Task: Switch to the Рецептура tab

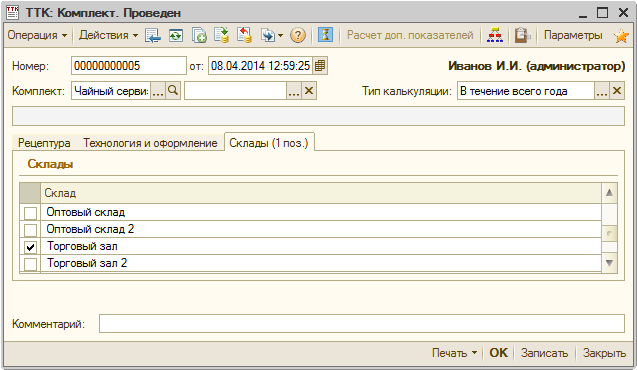Action: pos(44,143)
